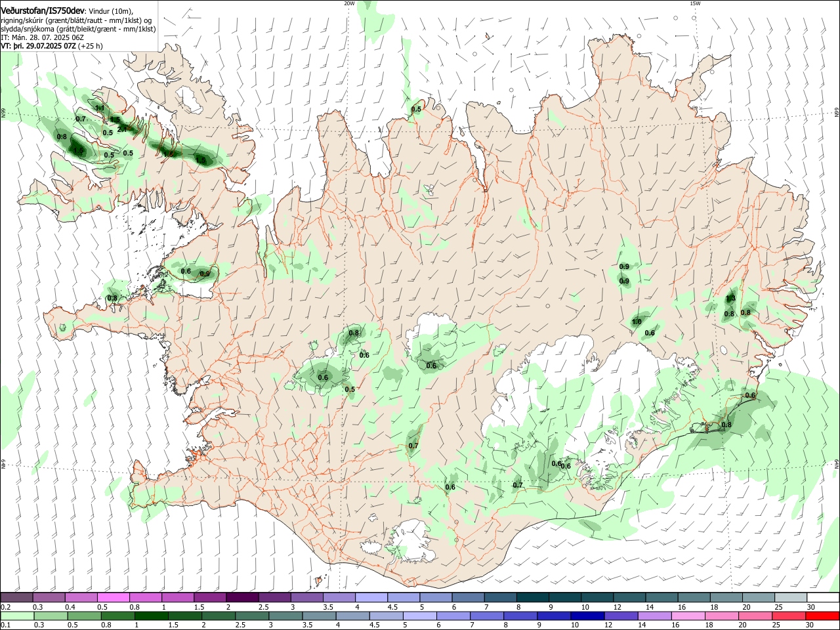Click the 1.1 precipitation value in the Westfjords
The height and width of the screenshot is (630, 840).
(x=100, y=108)
